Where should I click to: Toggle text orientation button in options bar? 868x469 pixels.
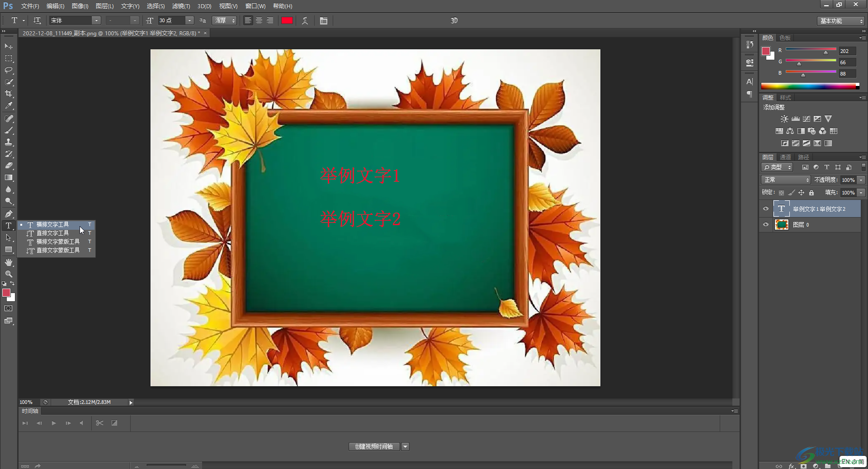37,20
